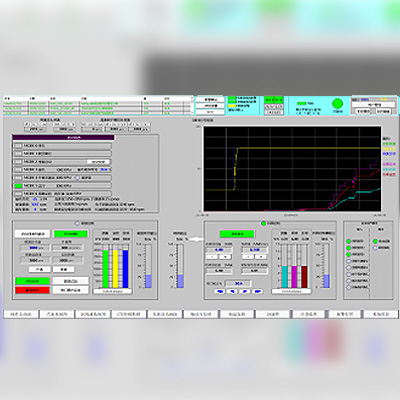The width and height of the screenshot is (400, 400).
Task: Click the blue level gauge between the two lower panels
Action: tap(180, 266)
